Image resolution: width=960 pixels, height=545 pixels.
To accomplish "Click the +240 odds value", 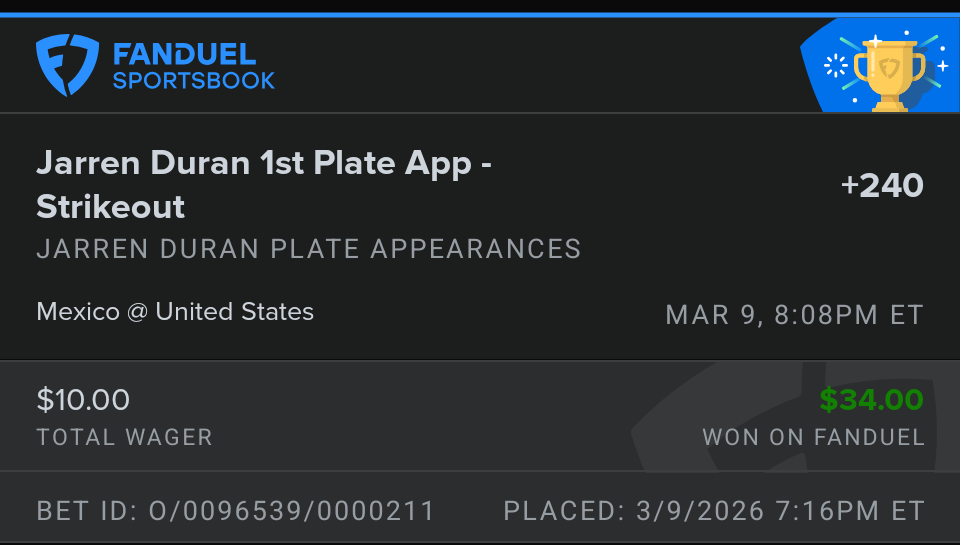I will tap(882, 185).
